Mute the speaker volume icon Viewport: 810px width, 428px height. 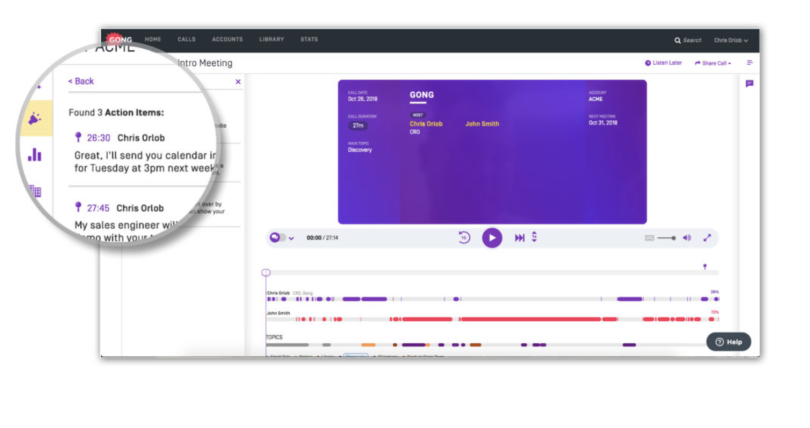pos(687,238)
